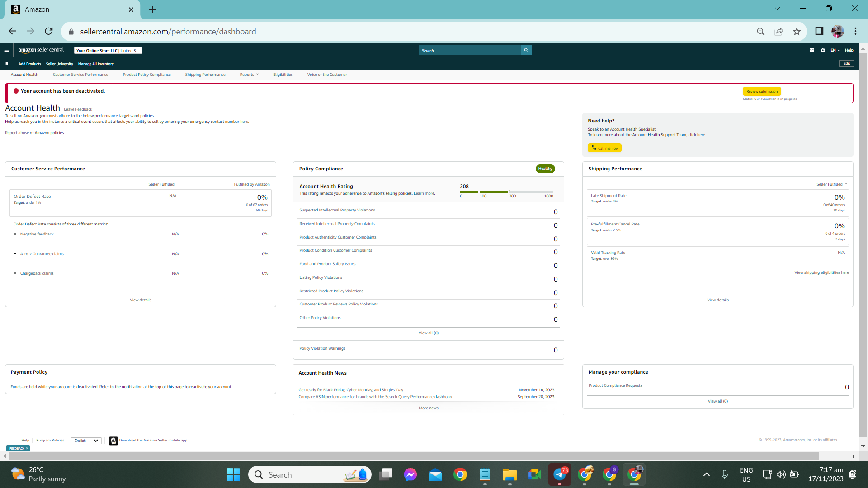Open the Seller Central settings gear

coord(823,50)
